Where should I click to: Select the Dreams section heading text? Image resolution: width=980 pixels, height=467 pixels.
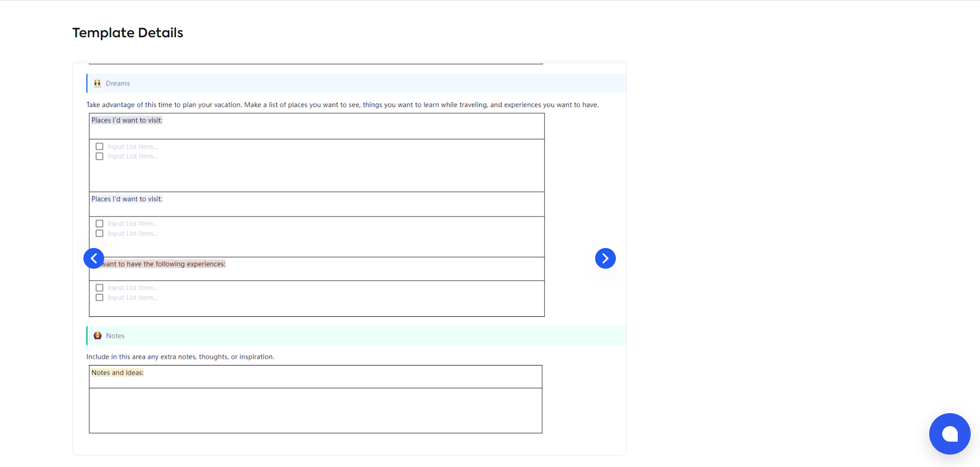[118, 83]
